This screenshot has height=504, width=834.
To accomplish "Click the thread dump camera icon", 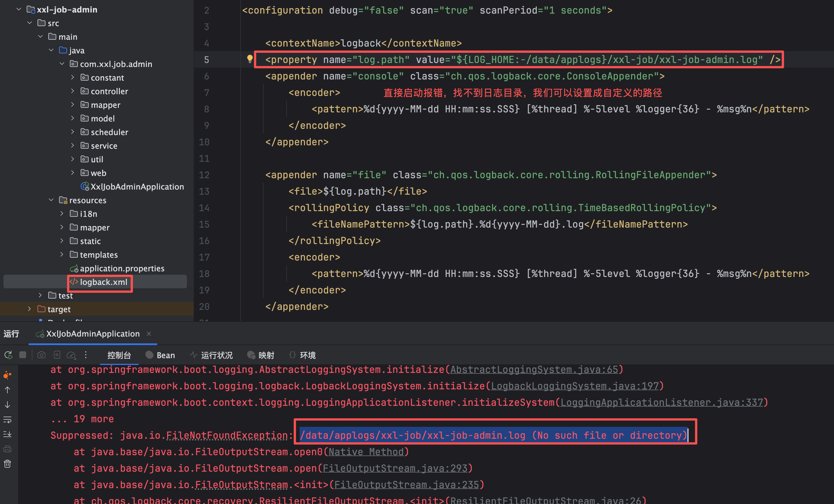I will pyautogui.click(x=41, y=355).
